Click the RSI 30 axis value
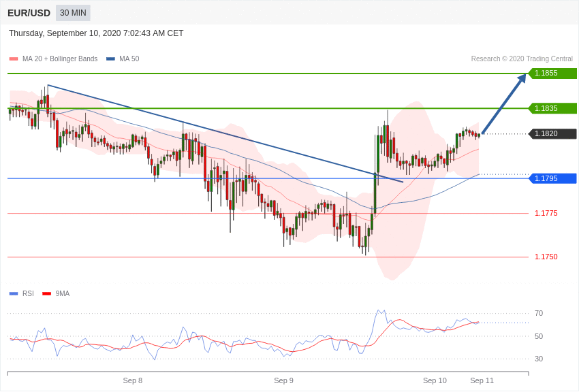 coord(539,359)
